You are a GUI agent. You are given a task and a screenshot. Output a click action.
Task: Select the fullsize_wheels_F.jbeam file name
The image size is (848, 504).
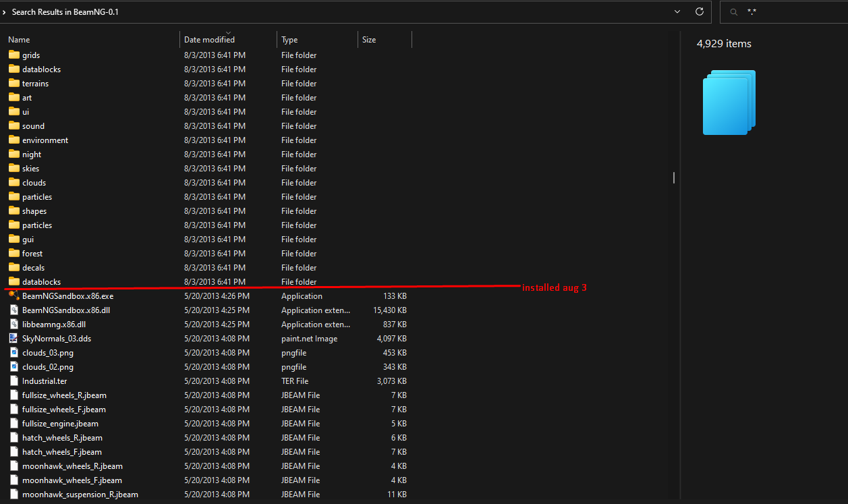click(64, 410)
